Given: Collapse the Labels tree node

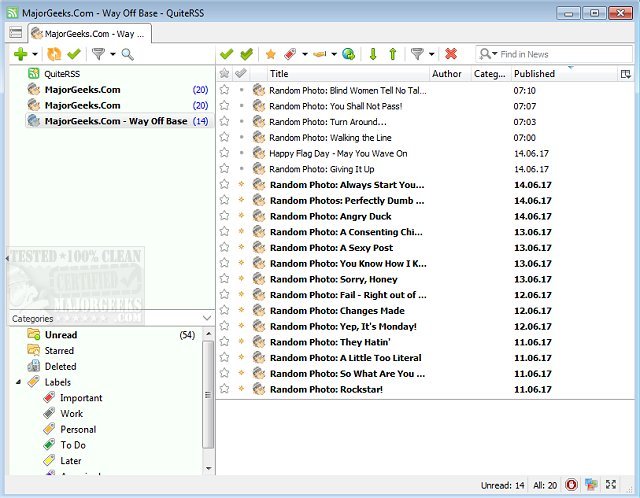Looking at the screenshot, I should pos(17,382).
